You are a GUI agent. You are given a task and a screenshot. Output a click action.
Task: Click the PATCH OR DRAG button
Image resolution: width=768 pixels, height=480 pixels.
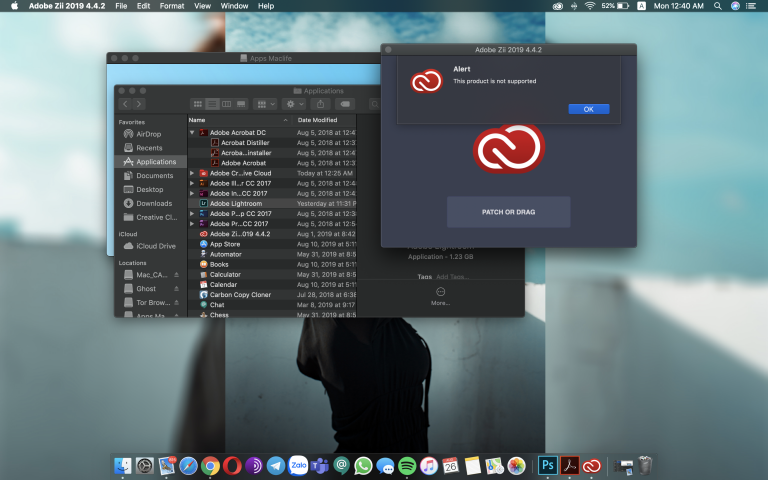508,212
